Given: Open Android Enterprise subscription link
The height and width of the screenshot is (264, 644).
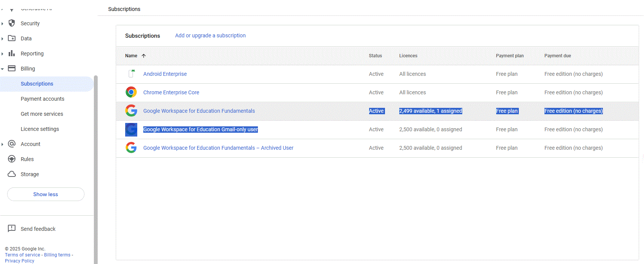Looking at the screenshot, I should coord(165,74).
